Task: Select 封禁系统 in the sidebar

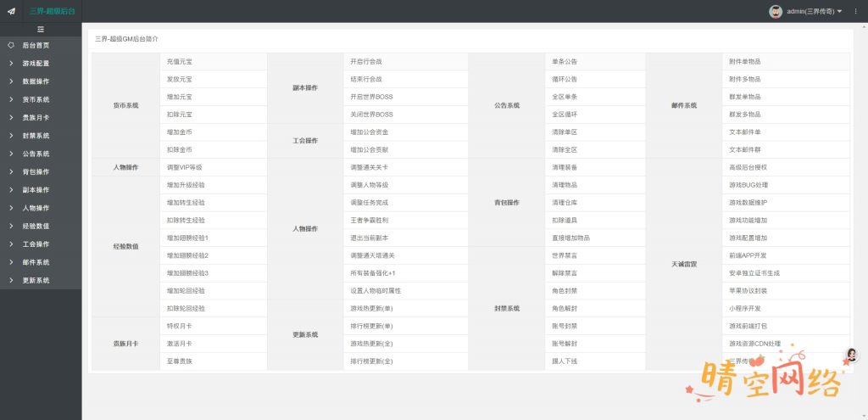Action: pyautogui.click(x=36, y=136)
